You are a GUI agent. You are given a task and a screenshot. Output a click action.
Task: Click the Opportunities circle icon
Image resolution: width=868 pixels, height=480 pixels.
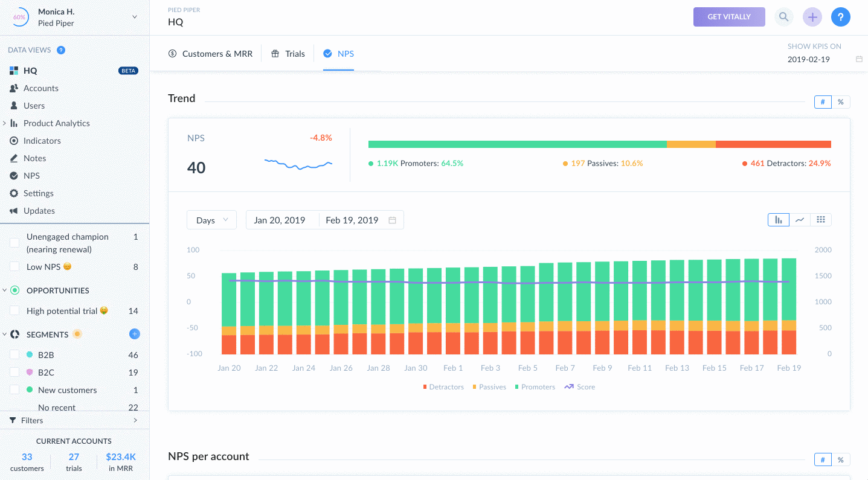coord(15,290)
